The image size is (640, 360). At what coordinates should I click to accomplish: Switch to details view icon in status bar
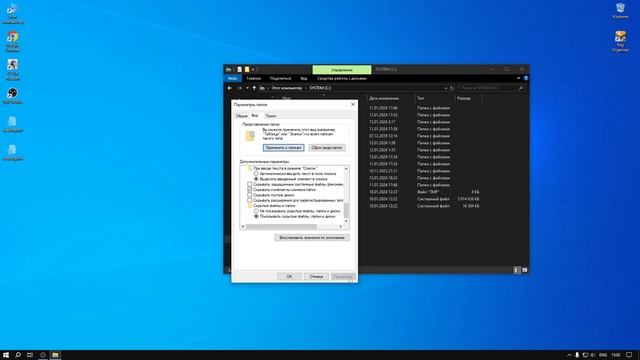tap(517, 270)
